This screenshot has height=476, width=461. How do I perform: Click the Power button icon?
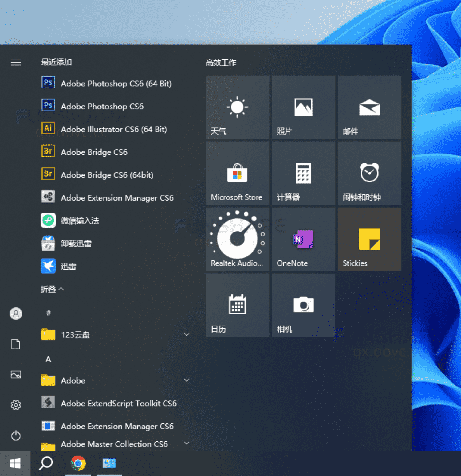pyautogui.click(x=16, y=435)
